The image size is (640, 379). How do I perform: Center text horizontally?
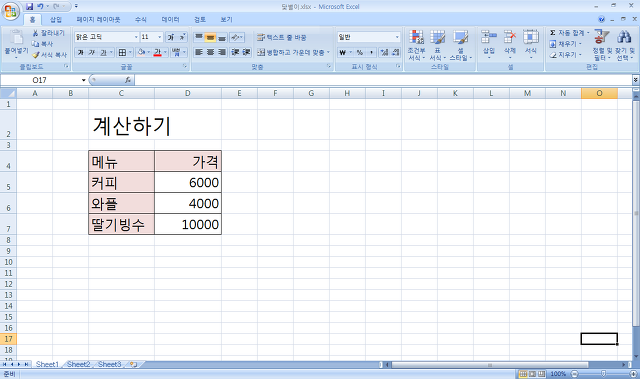pos(210,52)
